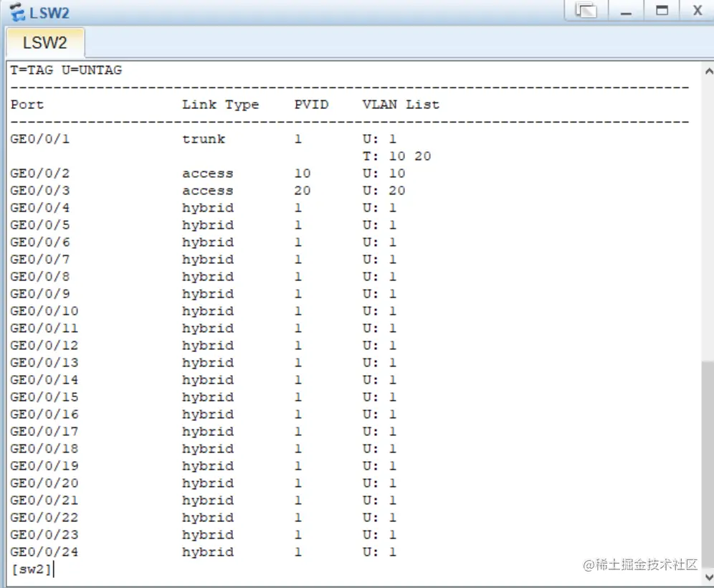The image size is (714, 588).
Task: Click port name GE0/0/1
Action: [x=40, y=139]
